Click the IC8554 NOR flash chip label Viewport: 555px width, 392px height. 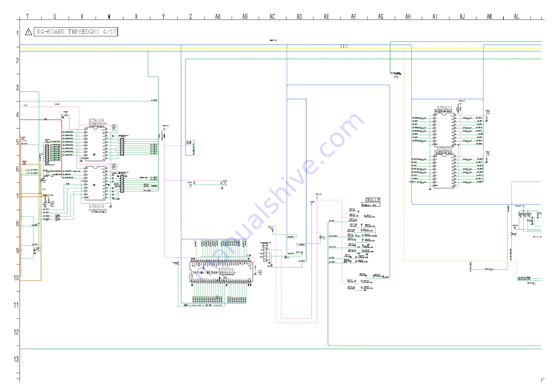coord(226,269)
